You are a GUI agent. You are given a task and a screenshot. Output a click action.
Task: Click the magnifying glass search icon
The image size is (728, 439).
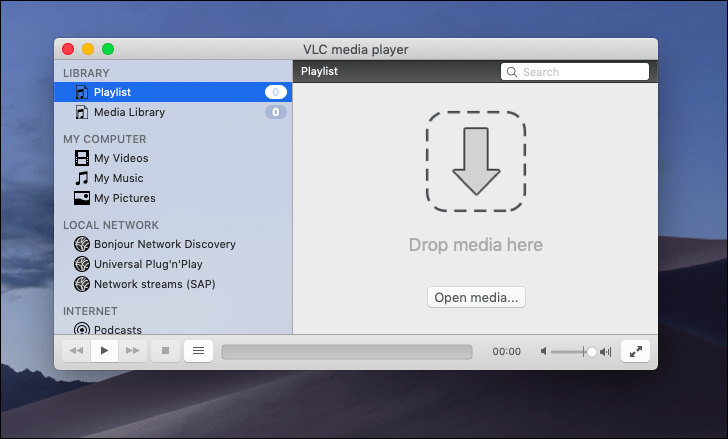click(512, 72)
